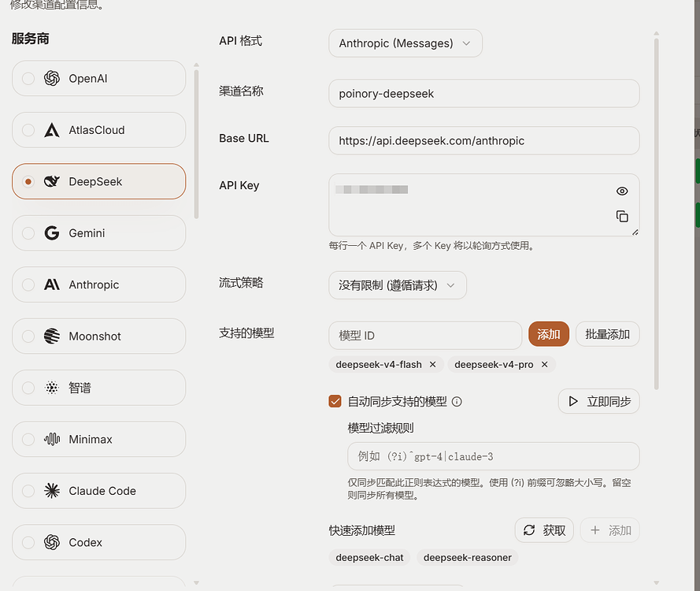Select the Codex provider radio button
The width and height of the screenshot is (700, 591).
pyautogui.click(x=28, y=542)
